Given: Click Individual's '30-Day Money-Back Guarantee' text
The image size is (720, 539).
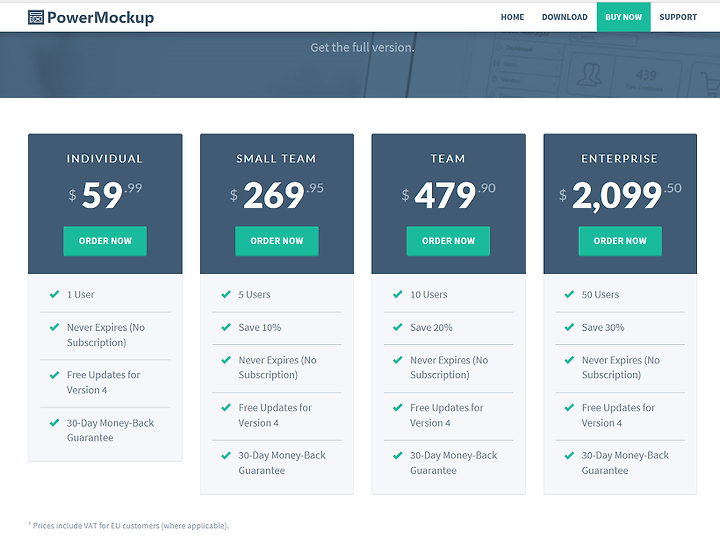Looking at the screenshot, I should click(x=111, y=431).
